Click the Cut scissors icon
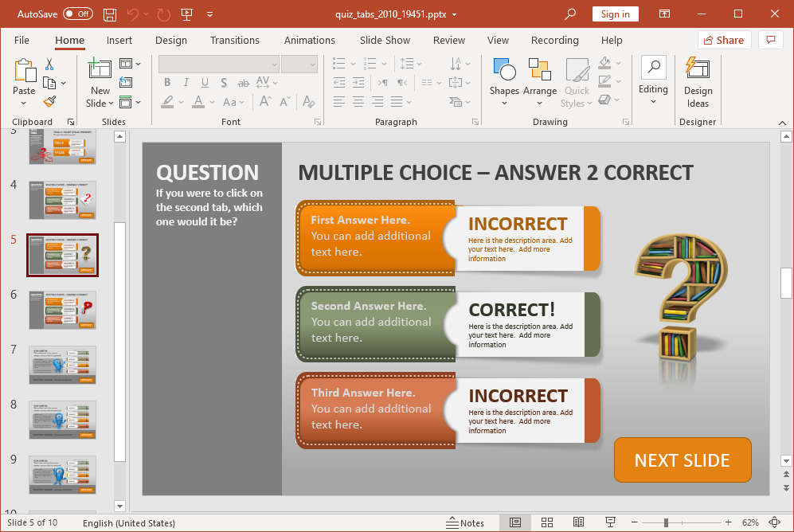 [49, 64]
